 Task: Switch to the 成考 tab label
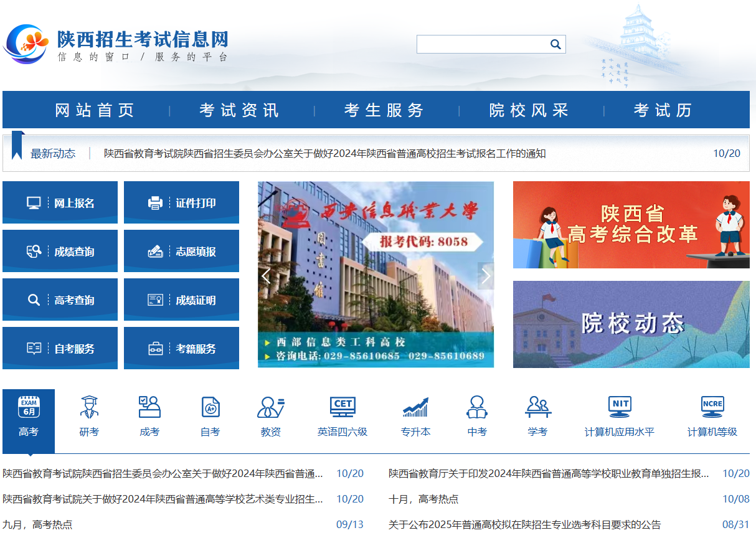click(x=149, y=432)
